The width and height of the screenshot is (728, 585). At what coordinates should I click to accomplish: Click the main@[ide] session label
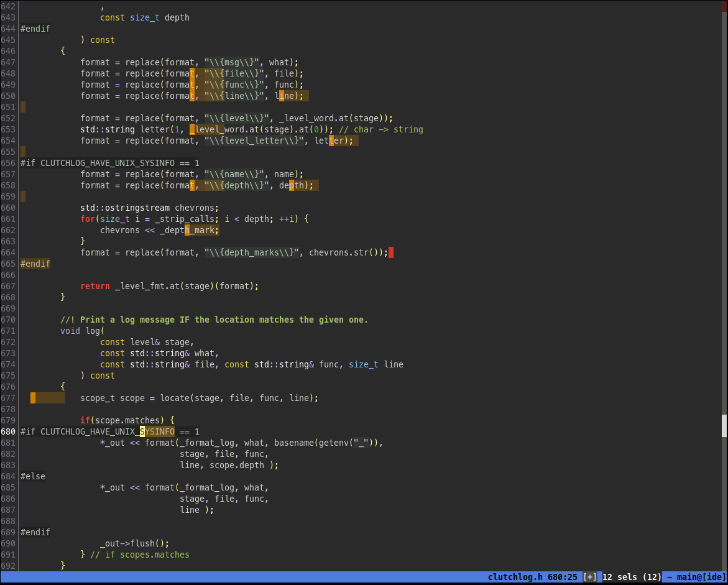(x=701, y=577)
